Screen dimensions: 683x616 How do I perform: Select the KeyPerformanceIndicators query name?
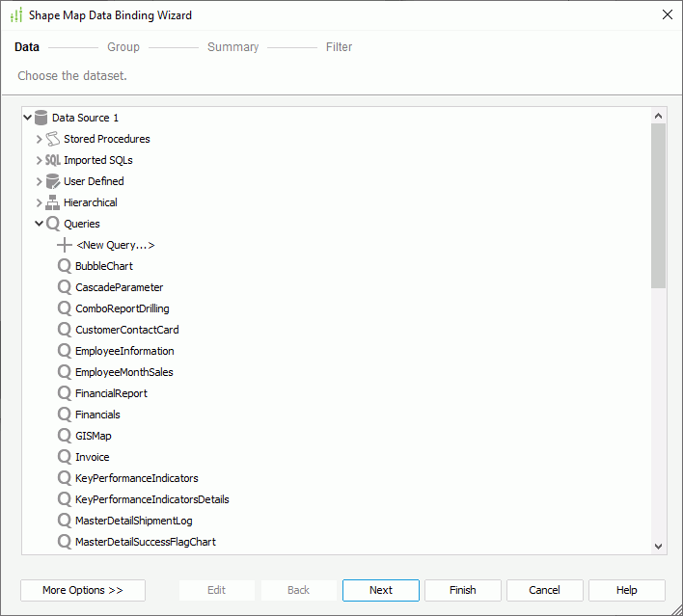coord(137,478)
